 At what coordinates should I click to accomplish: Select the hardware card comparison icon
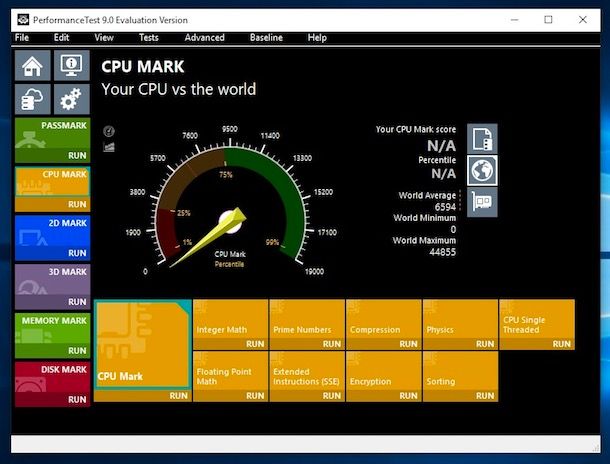click(482, 202)
